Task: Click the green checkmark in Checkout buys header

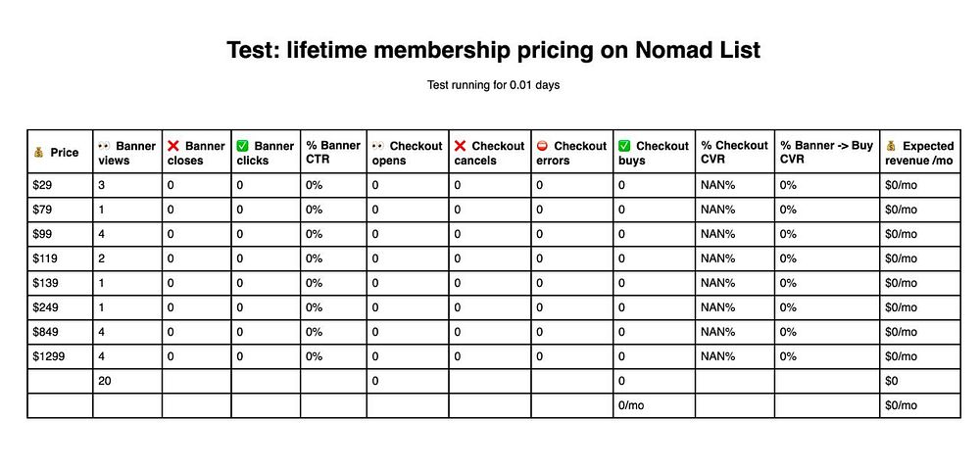Action: tap(625, 146)
